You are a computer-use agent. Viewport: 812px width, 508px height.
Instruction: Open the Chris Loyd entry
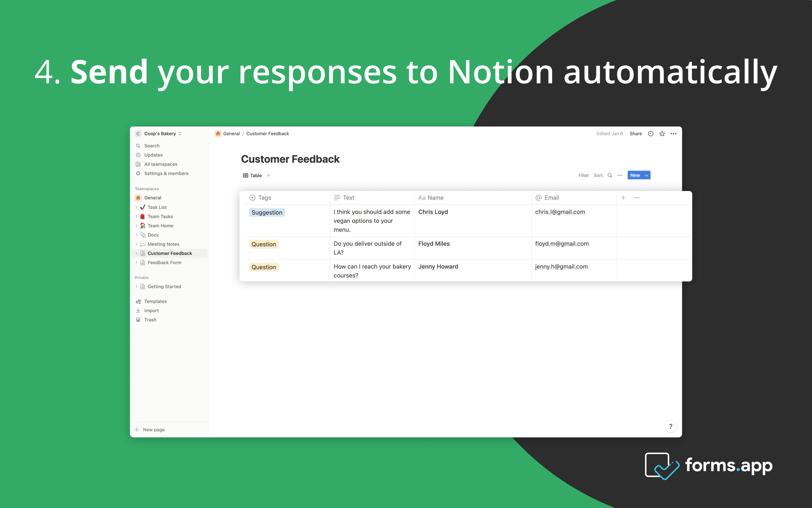point(433,212)
